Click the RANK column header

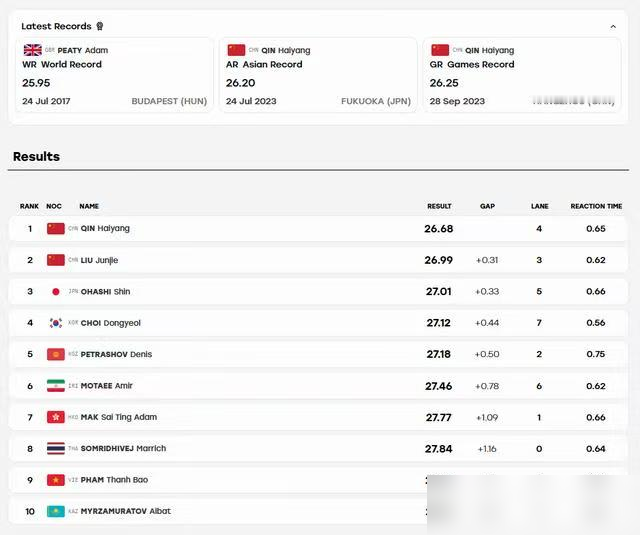[29, 206]
